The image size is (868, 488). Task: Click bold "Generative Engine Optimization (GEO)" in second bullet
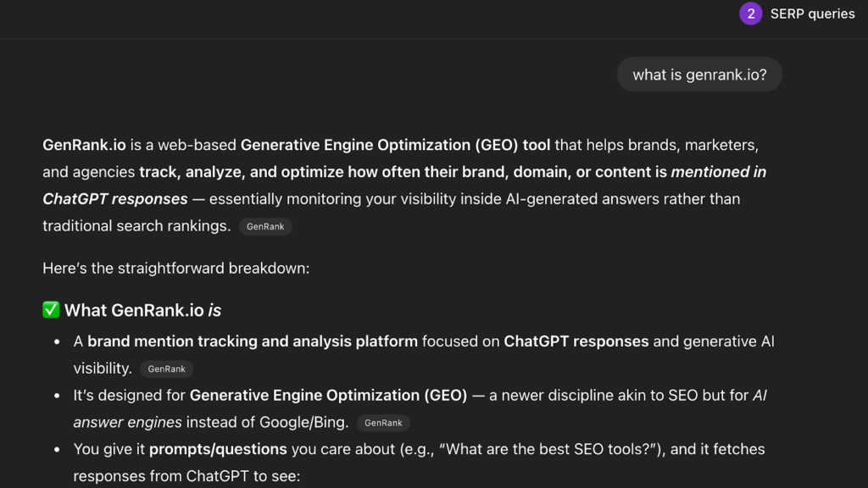328,396
